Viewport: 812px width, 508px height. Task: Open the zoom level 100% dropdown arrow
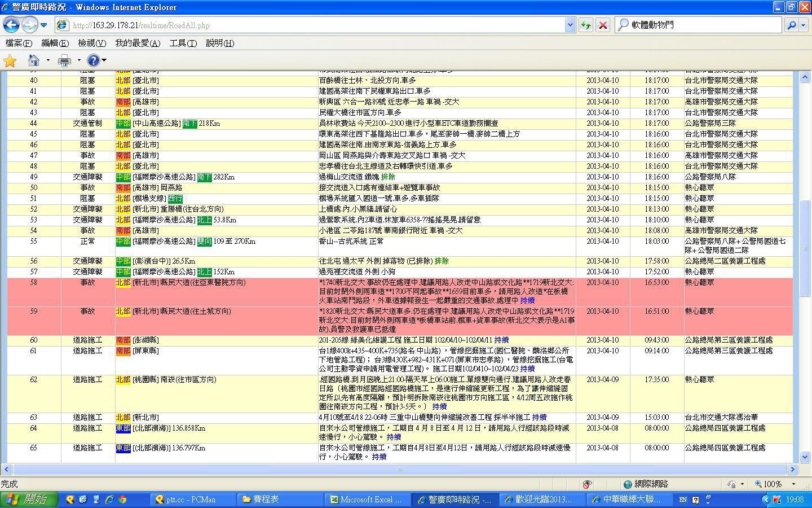coord(793,484)
